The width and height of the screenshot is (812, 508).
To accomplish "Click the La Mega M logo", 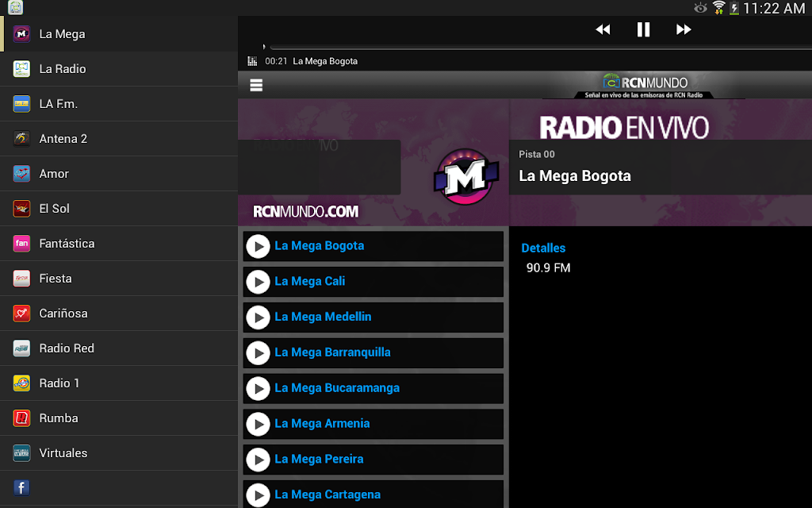I will (466, 176).
